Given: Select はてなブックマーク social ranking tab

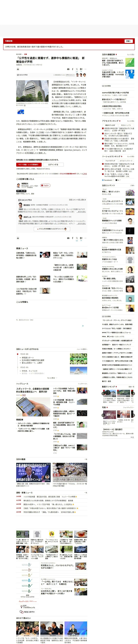Looking at the screenshot, I should (x=126, y=161).
